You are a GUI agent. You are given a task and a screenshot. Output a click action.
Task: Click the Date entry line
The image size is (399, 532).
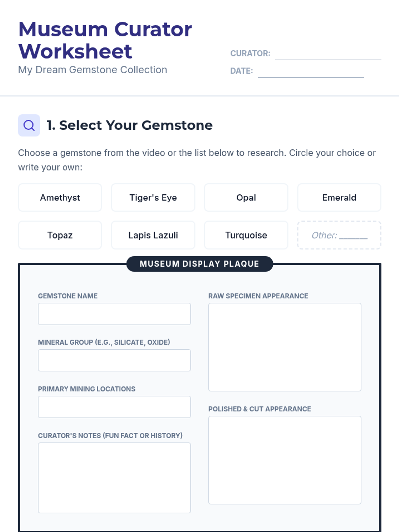click(x=311, y=71)
